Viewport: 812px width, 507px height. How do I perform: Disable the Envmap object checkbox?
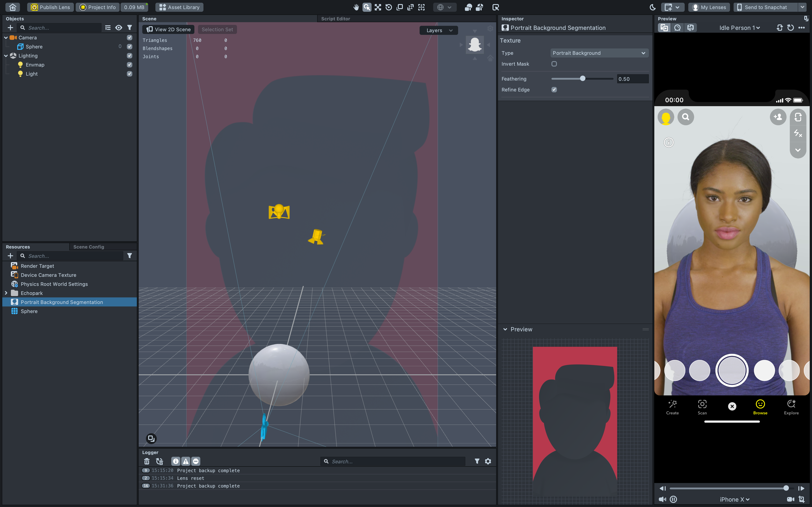pyautogui.click(x=130, y=65)
